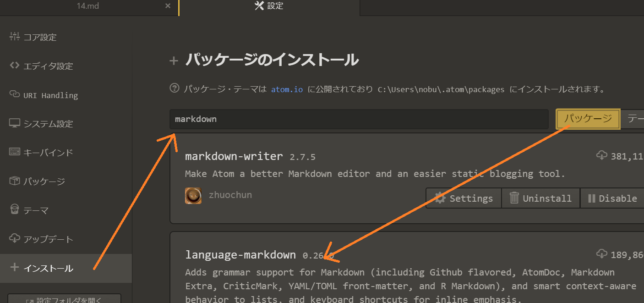644x303 pixels.
Task: Click the plus icon next to インストール
Action: [15, 267]
